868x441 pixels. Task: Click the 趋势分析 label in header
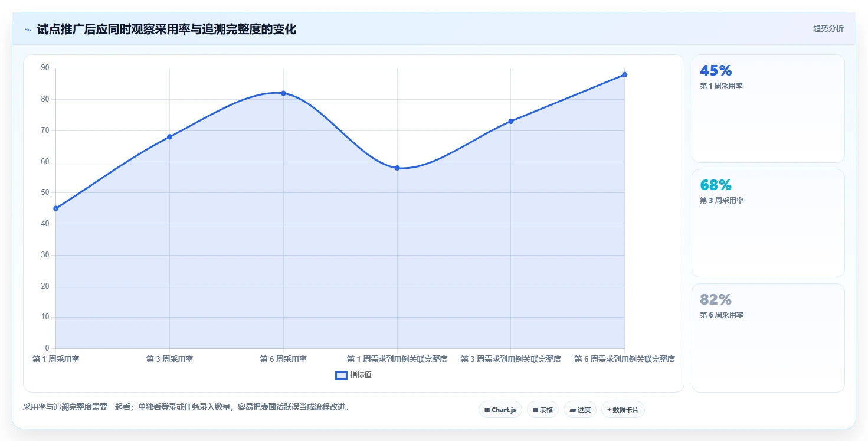828,28
